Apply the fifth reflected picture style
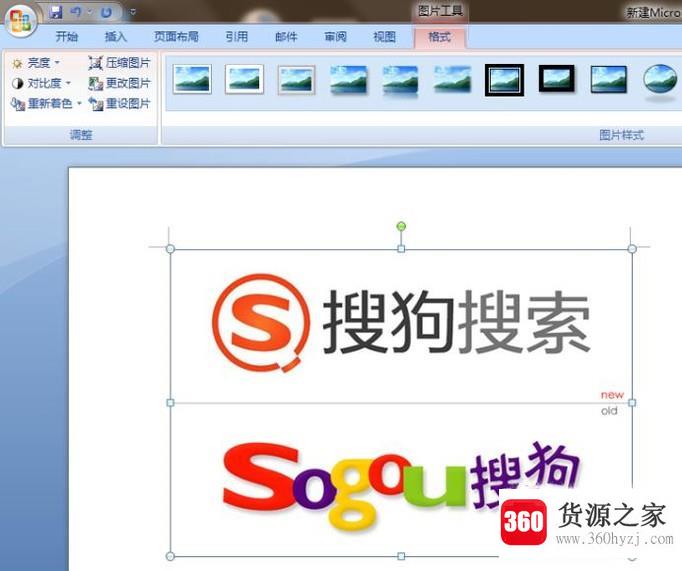682x571 pixels. coord(401,81)
